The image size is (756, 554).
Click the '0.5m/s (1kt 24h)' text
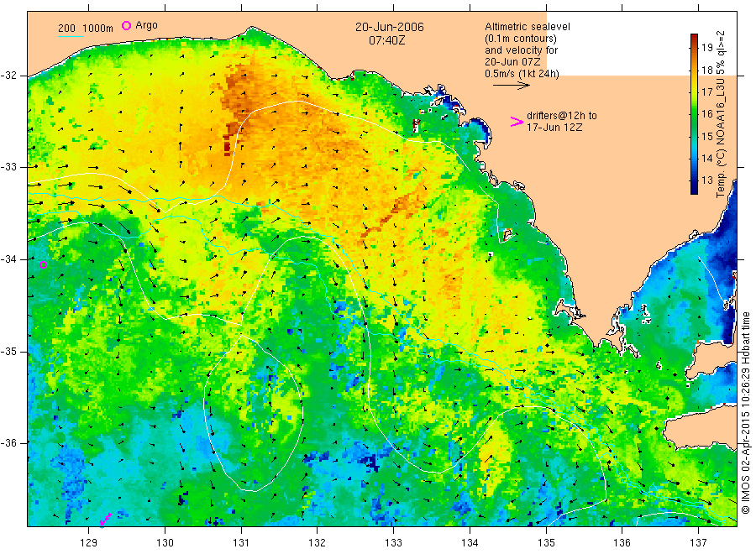coord(522,74)
